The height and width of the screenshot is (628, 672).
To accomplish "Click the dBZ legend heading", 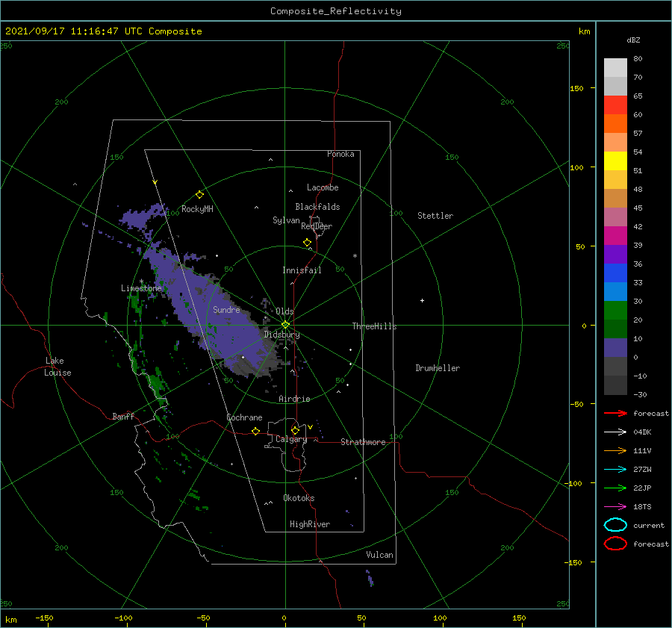I will (633, 40).
